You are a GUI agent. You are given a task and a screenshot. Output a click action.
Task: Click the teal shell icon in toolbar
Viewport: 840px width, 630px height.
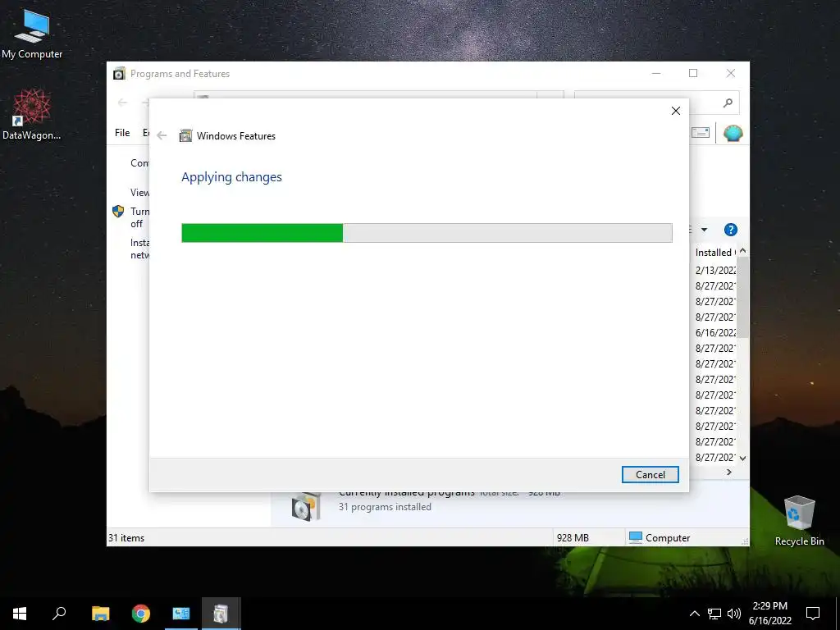[x=733, y=133]
